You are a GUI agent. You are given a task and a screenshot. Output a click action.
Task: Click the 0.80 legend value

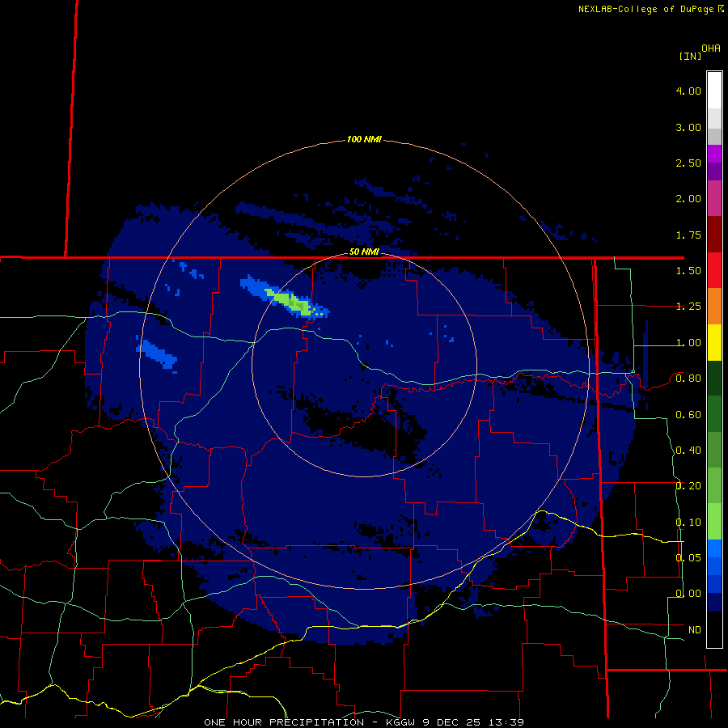[x=688, y=379]
